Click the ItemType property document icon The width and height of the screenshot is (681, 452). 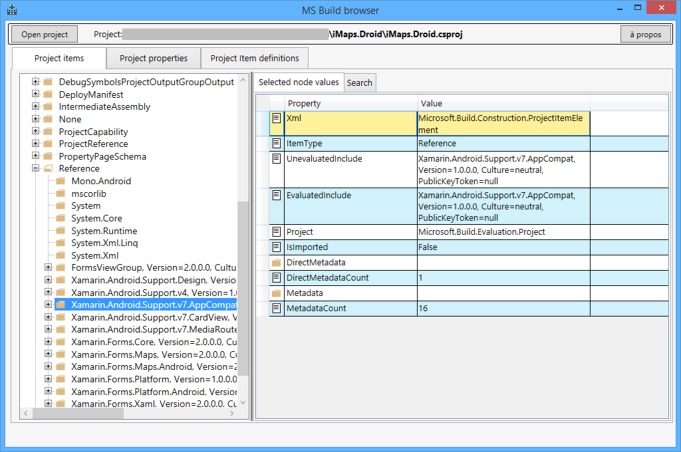[276, 143]
